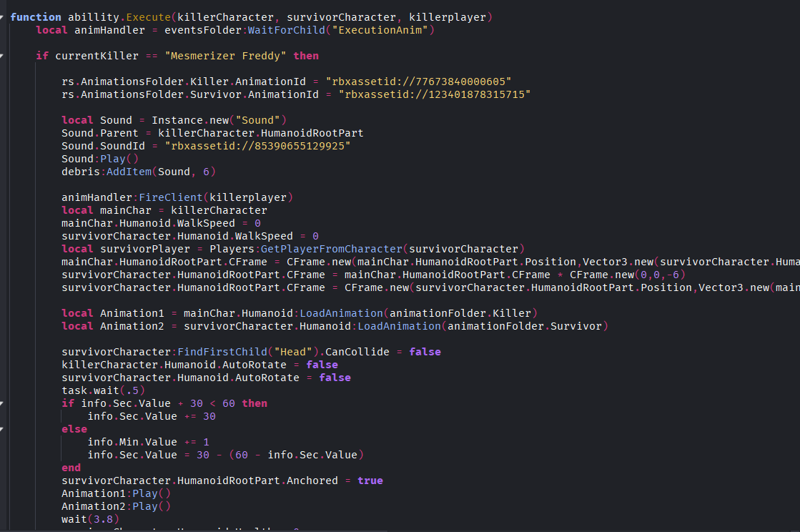Click 'mainChar' in 'local mainChar = killerCharacter'
Image resolution: width=800 pixels, height=532 pixels.
126,210
